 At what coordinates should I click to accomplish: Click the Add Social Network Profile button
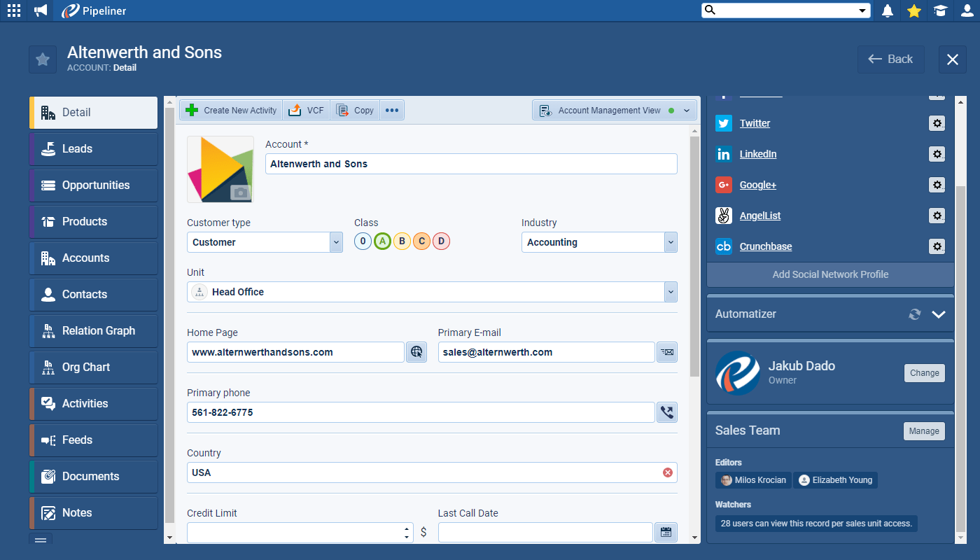tap(829, 274)
